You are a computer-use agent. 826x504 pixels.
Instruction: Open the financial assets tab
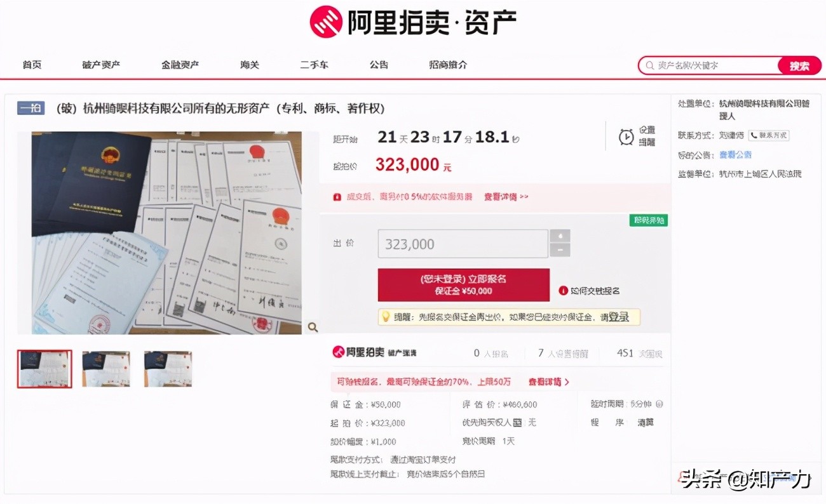click(180, 65)
